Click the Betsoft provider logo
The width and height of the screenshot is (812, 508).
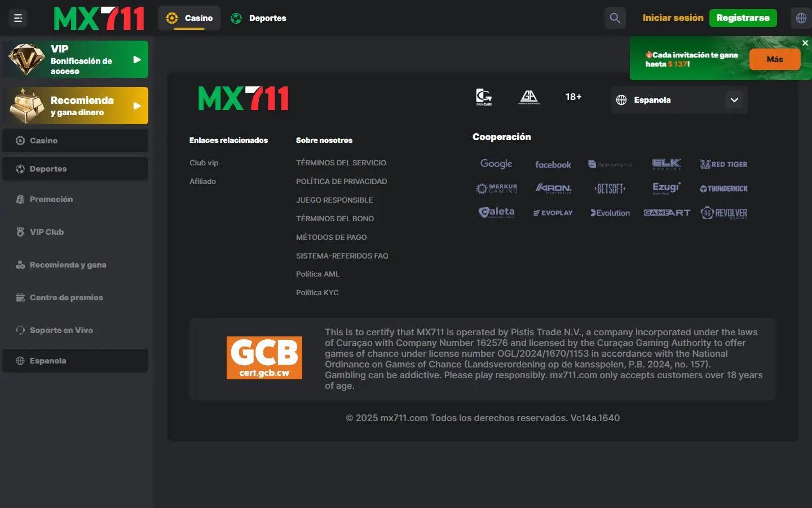pyautogui.click(x=610, y=189)
